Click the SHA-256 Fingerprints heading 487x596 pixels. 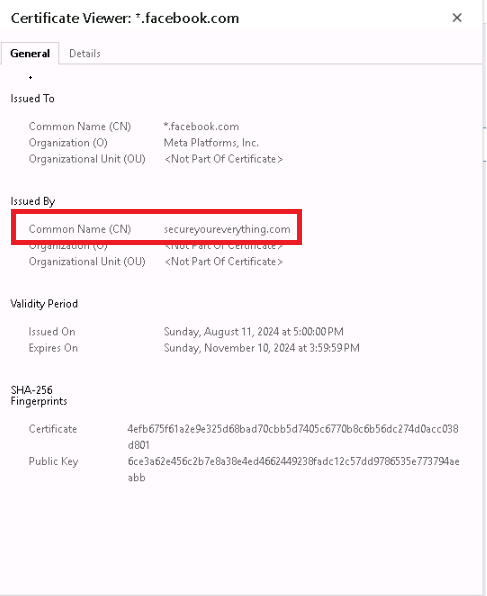pyautogui.click(x=39, y=396)
